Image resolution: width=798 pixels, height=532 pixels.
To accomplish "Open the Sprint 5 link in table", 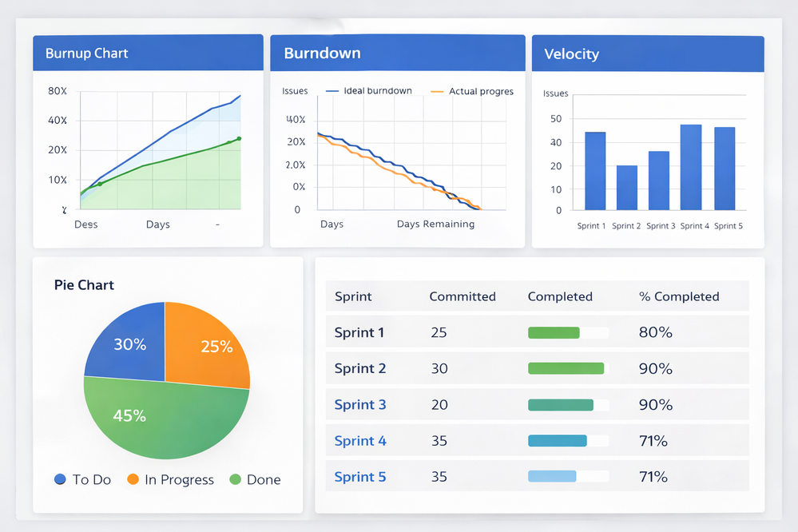I will click(x=359, y=477).
